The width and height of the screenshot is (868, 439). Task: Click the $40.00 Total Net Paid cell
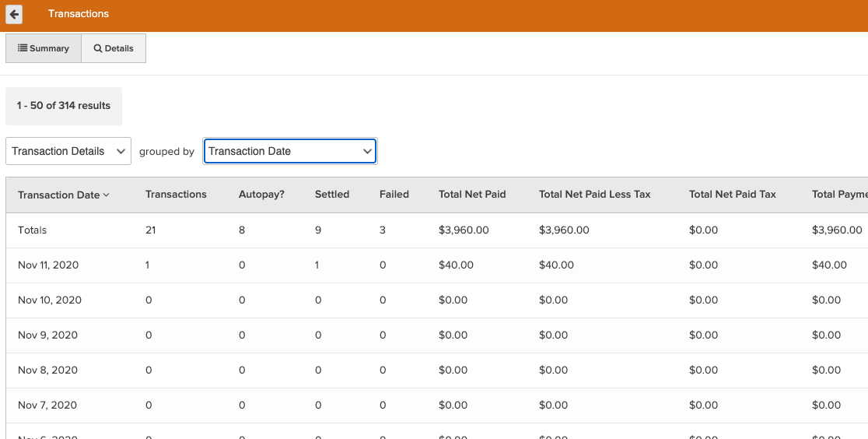(x=456, y=265)
